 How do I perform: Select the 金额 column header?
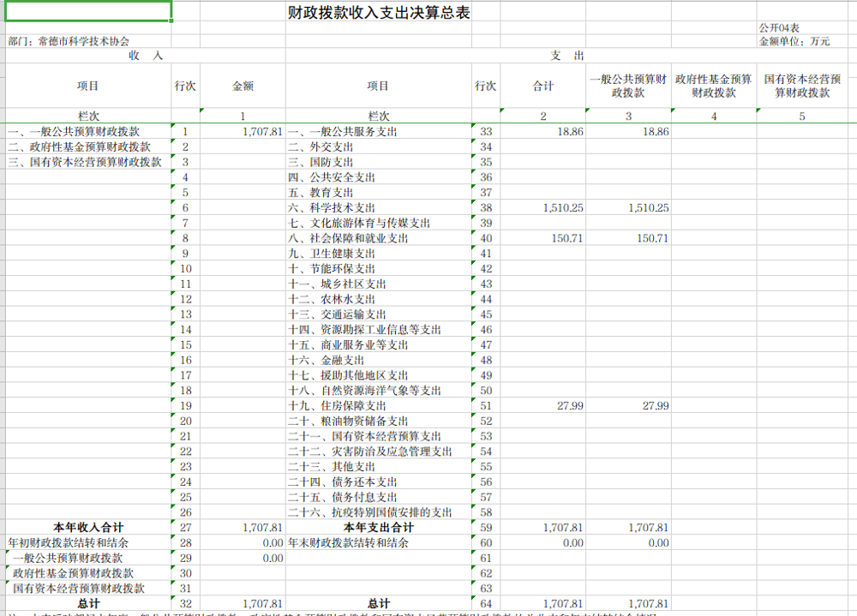coord(243,86)
